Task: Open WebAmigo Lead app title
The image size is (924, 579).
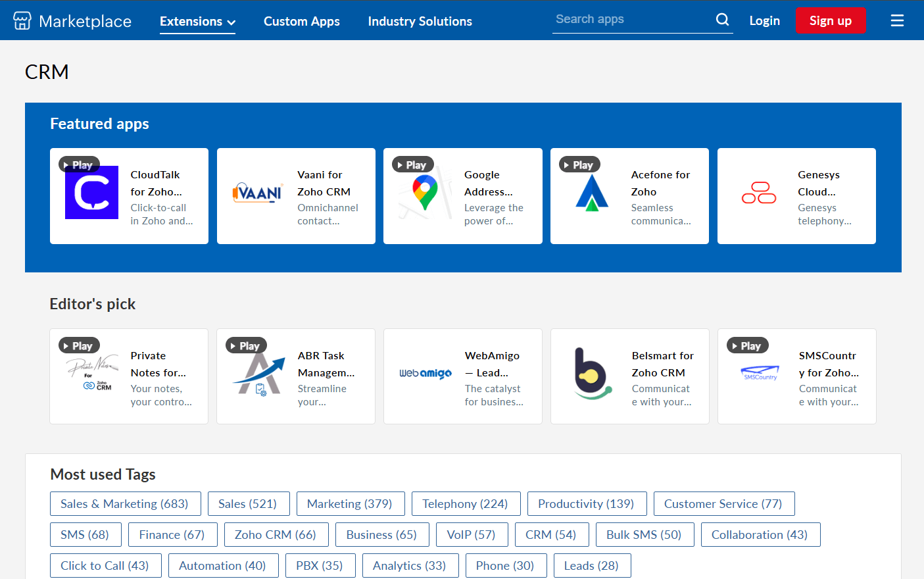Action: (x=492, y=364)
